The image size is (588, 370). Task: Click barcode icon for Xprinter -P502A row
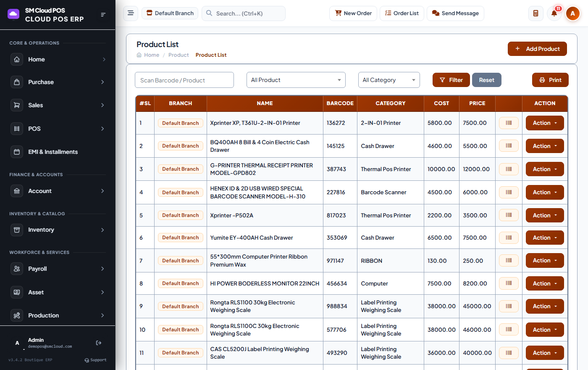pyautogui.click(x=509, y=215)
